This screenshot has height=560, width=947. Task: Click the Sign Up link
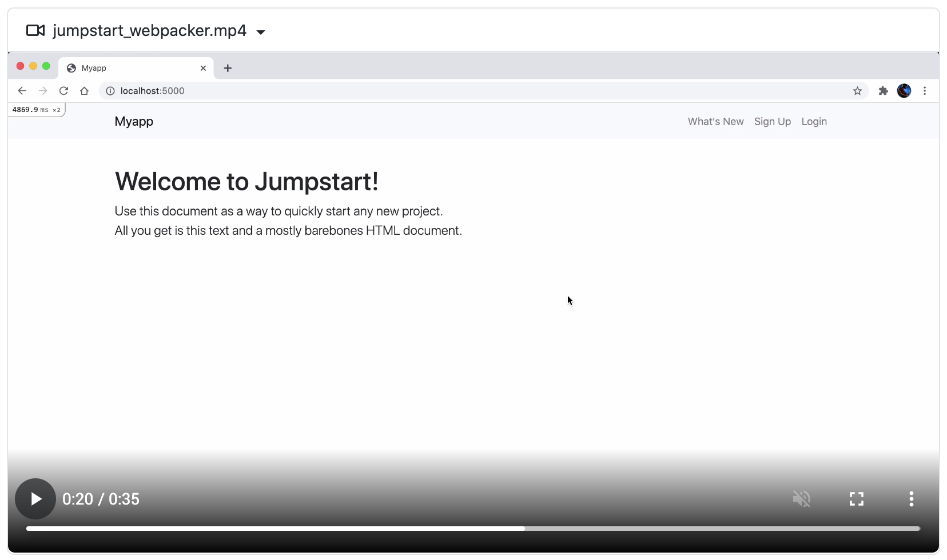coord(772,121)
